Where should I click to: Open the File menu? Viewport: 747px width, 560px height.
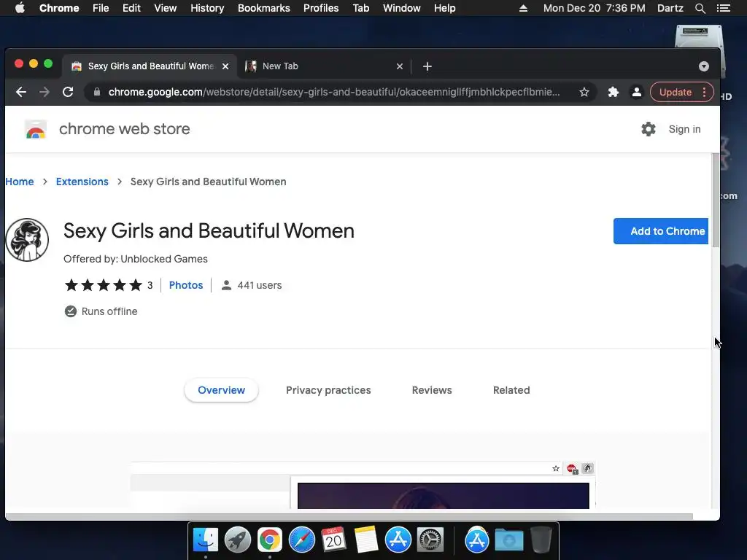click(101, 8)
